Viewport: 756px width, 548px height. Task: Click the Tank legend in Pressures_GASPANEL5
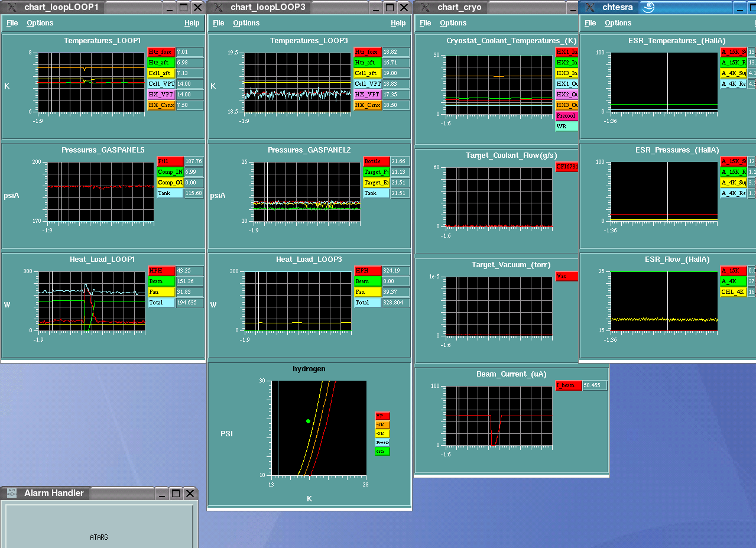pos(171,193)
